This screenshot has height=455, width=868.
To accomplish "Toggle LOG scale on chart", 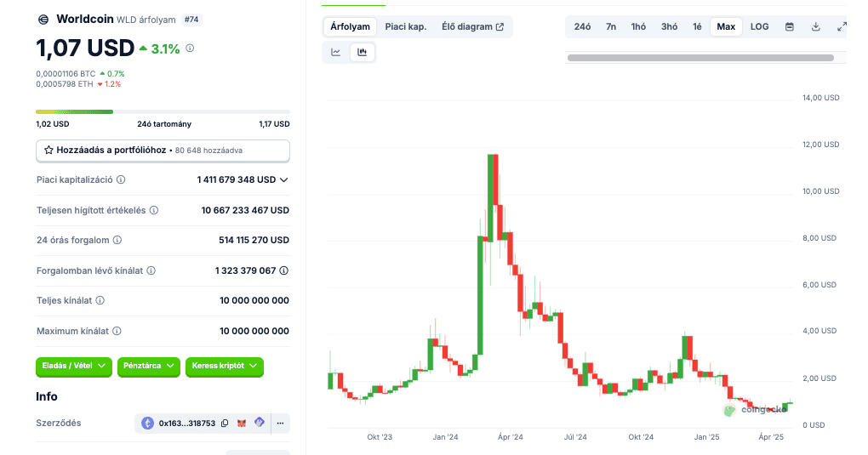I will [x=759, y=26].
